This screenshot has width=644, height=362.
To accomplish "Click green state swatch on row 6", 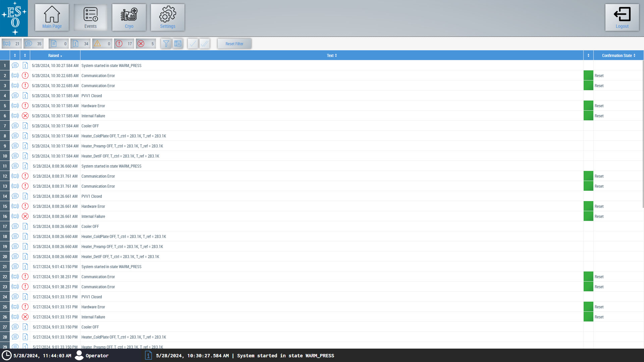I will 588,116.
